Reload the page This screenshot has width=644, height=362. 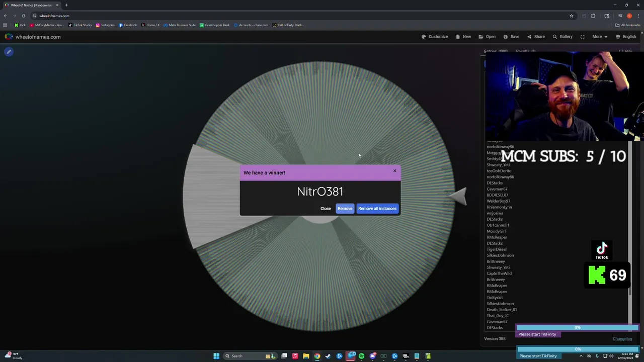[23, 16]
